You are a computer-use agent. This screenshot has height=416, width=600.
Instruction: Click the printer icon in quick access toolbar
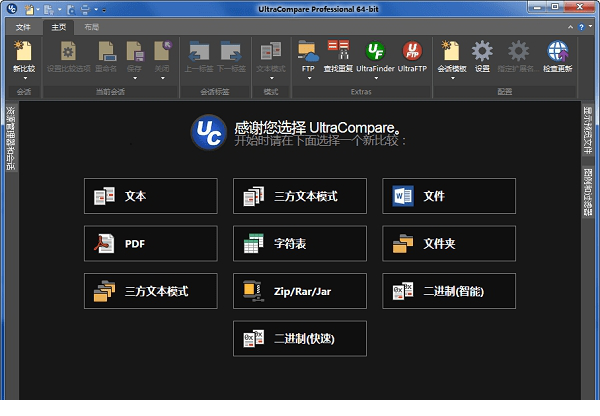point(85,9)
